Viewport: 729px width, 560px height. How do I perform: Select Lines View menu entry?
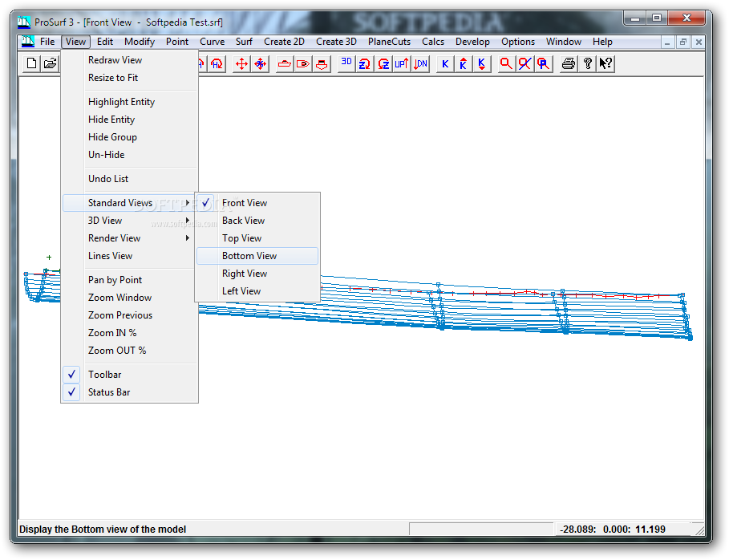[130, 256]
